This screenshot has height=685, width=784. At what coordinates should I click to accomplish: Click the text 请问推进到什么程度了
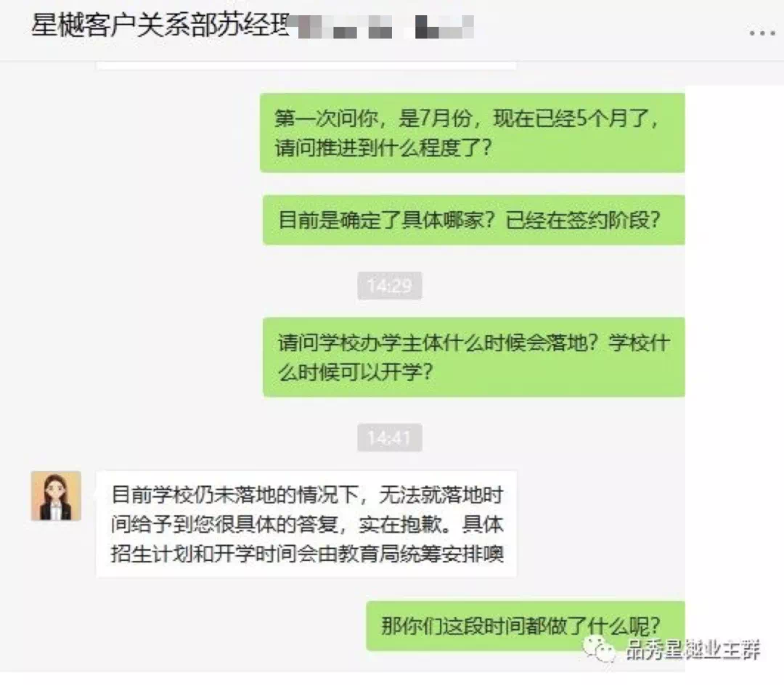[383, 147]
